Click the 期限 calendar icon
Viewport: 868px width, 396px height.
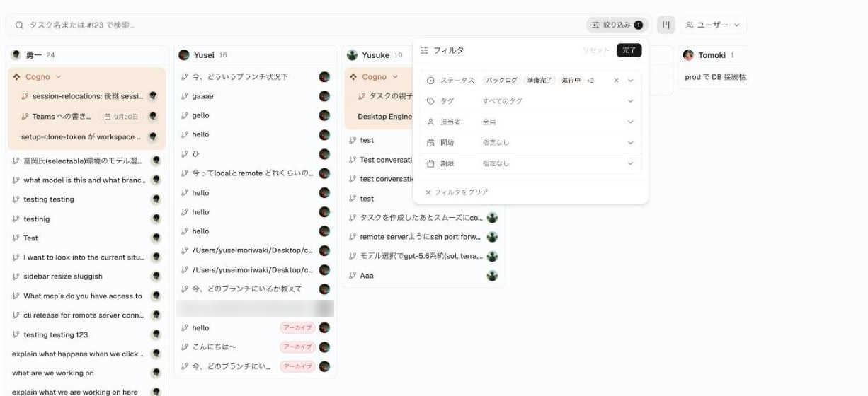[430, 163]
